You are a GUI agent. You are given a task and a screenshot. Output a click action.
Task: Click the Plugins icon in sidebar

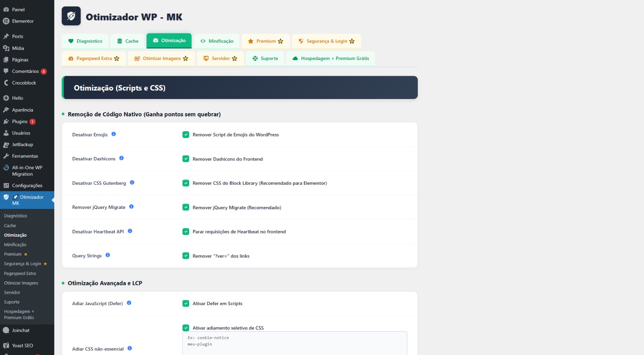(6, 122)
